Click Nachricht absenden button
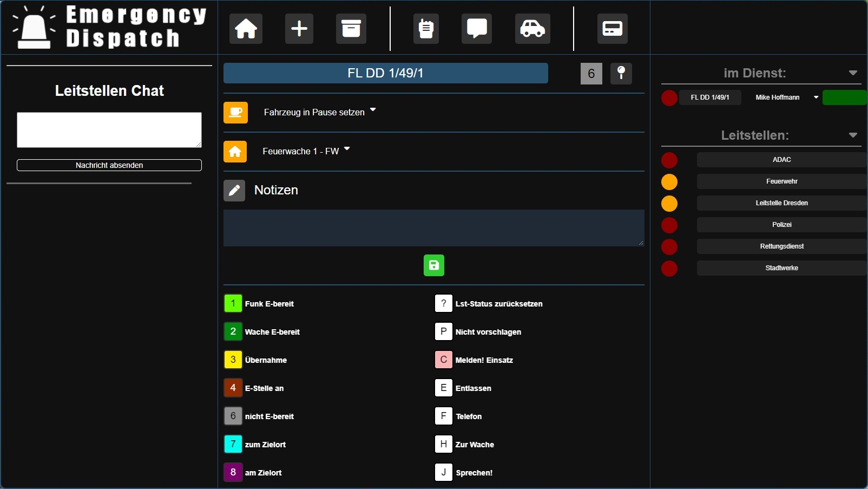The width and height of the screenshot is (868, 489). 109,165
